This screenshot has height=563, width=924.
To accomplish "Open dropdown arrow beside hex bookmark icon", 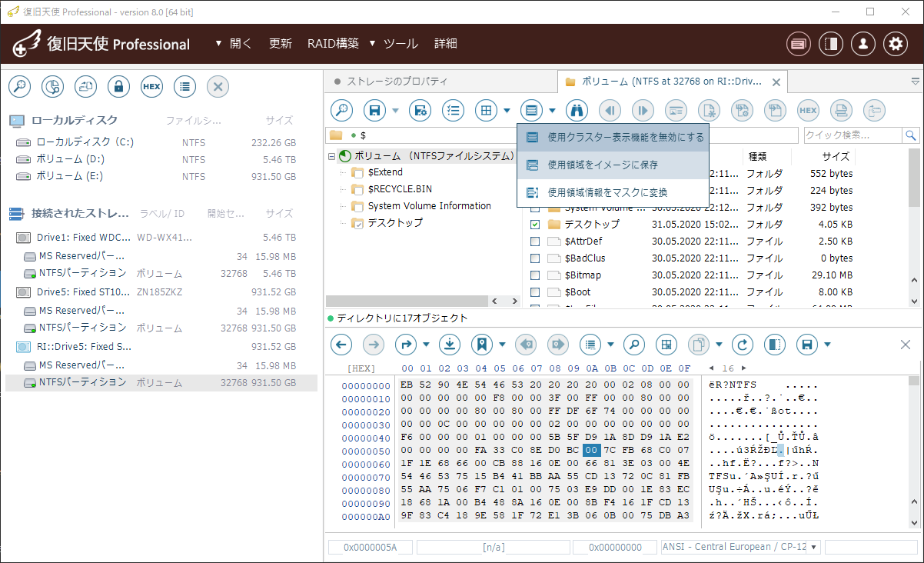I will click(503, 345).
